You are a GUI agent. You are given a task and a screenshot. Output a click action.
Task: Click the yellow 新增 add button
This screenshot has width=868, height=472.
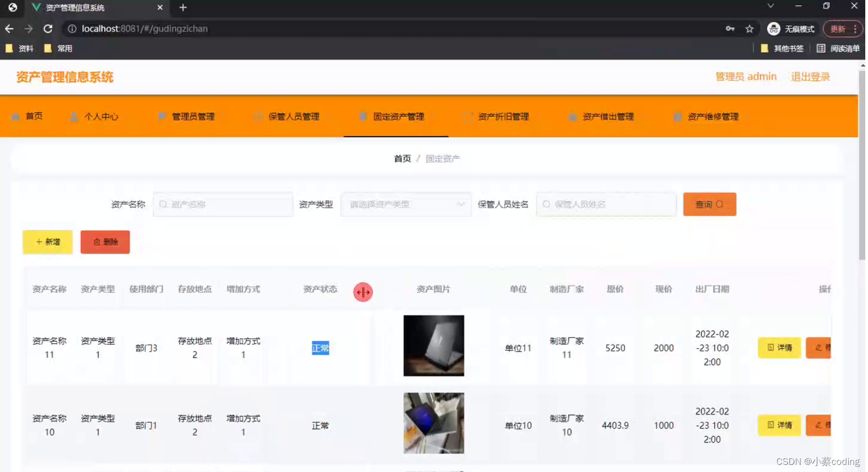click(x=47, y=242)
